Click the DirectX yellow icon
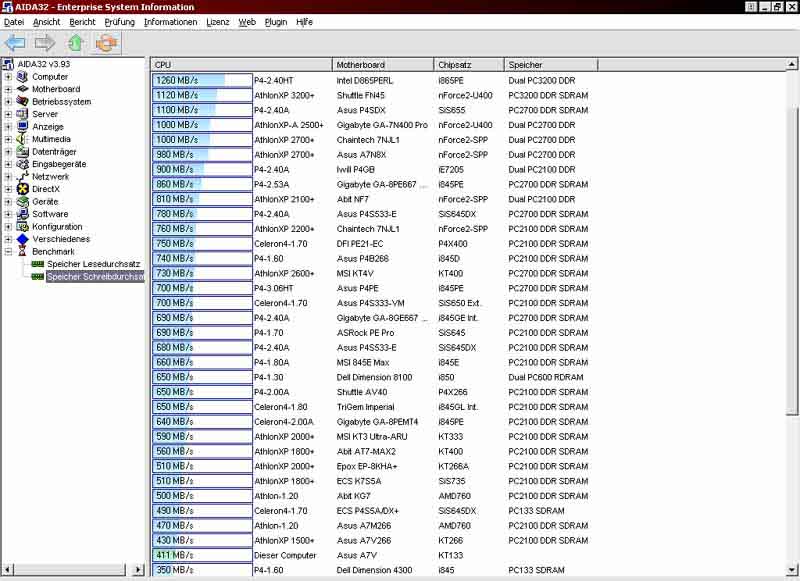The image size is (800, 581). [22, 189]
